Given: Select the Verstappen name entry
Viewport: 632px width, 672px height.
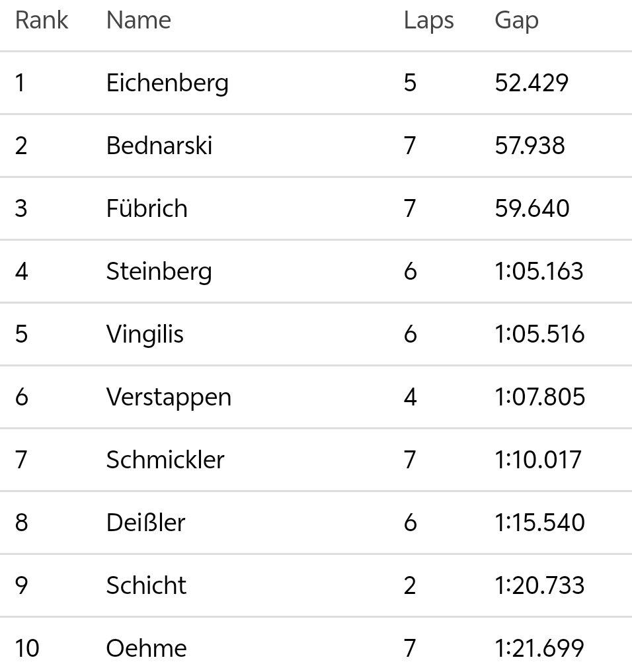Looking at the screenshot, I should pyautogui.click(x=169, y=398).
